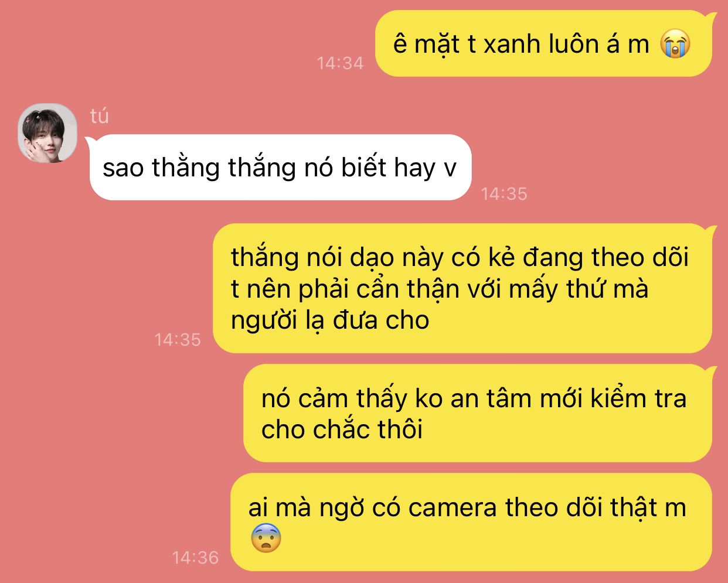Image resolution: width=728 pixels, height=583 pixels.
Task: Click the white bubble "sao thằng thắng nó biết hay v"
Action: point(280,168)
